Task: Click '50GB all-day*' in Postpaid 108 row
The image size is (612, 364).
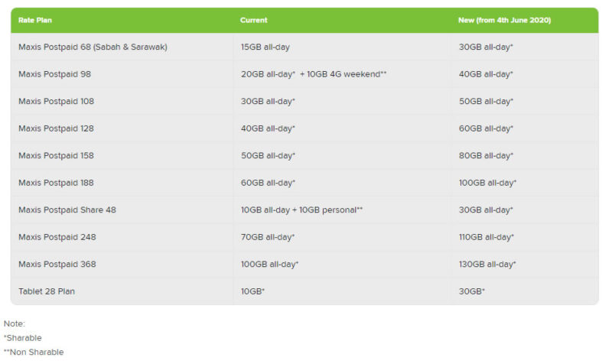Action: coord(486,101)
